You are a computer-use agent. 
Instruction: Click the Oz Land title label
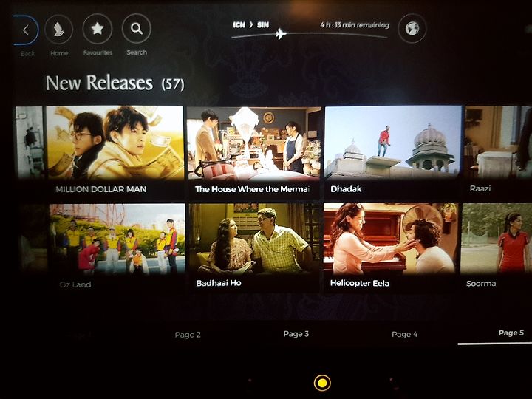pyautogui.click(x=75, y=284)
